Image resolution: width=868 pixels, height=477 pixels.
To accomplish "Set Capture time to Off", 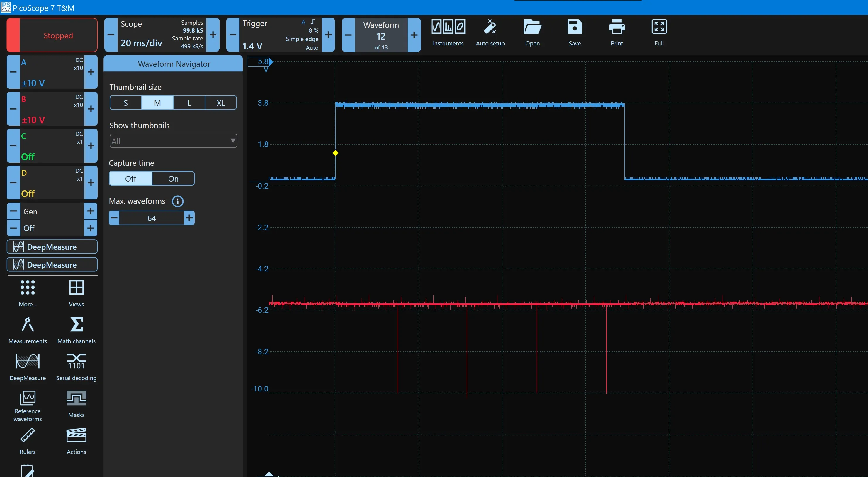I will 131,179.
